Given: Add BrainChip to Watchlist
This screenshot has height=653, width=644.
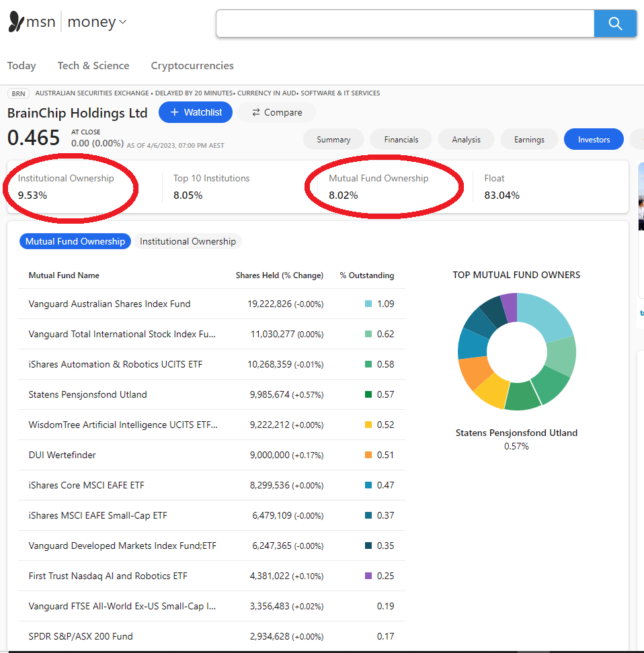Looking at the screenshot, I should (196, 112).
